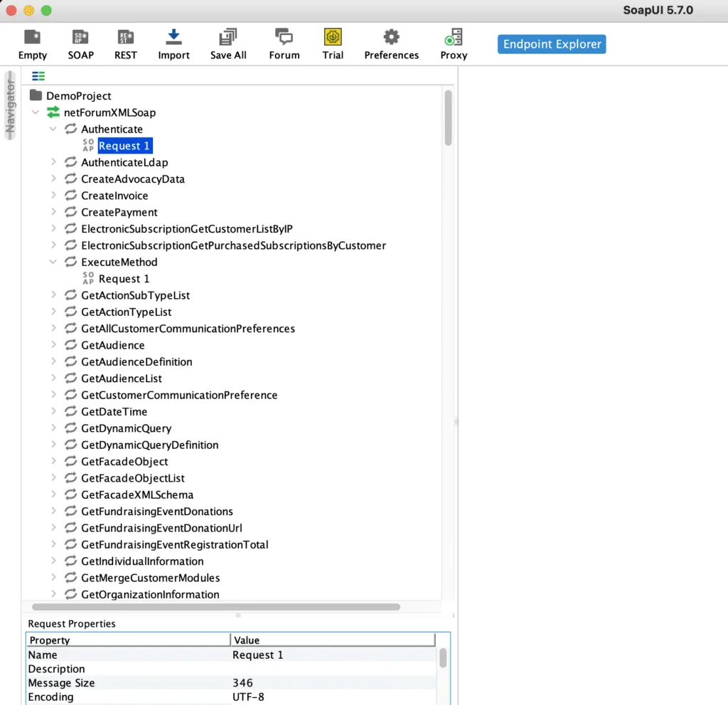
Task: Expand the GetDynamicQuery operation
Action: [55, 428]
